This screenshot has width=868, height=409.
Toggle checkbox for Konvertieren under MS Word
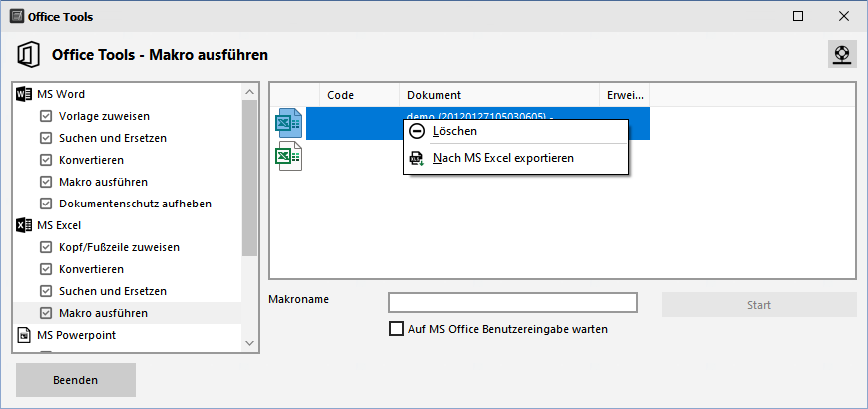pyautogui.click(x=46, y=160)
